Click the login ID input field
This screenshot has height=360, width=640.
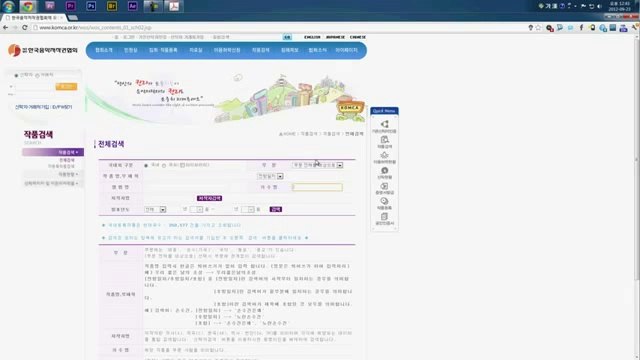click(x=33, y=87)
